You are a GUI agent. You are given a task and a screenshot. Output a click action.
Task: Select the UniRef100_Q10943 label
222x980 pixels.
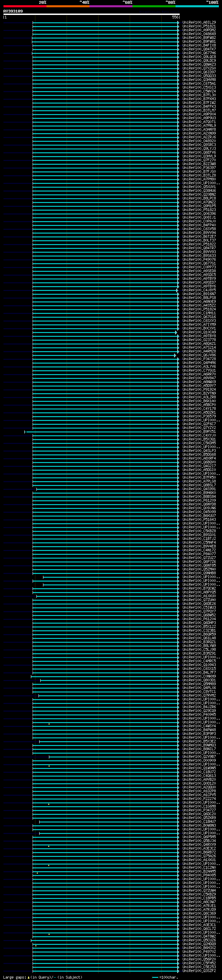tap(199, 665)
